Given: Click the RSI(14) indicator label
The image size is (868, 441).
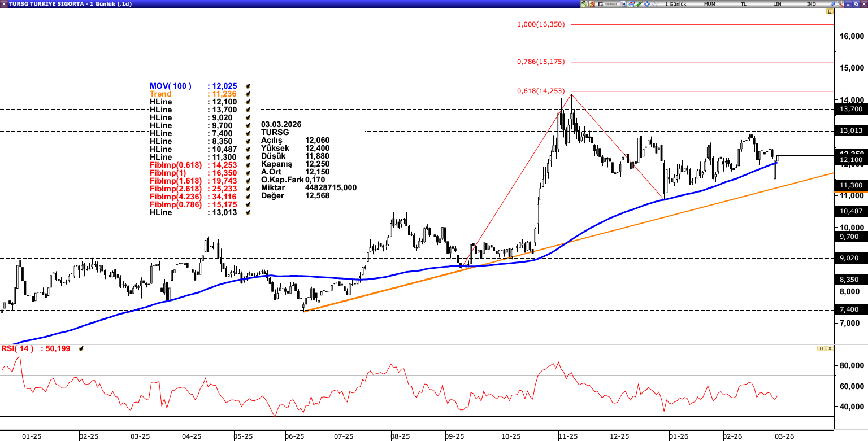Looking at the screenshot, I should [x=17, y=348].
